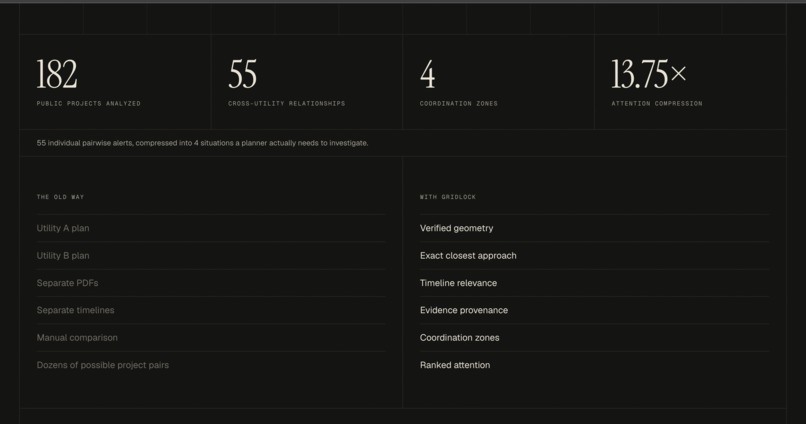Image resolution: width=806 pixels, height=424 pixels.
Task: Click the 182 public projects number
Action: [x=57, y=74]
